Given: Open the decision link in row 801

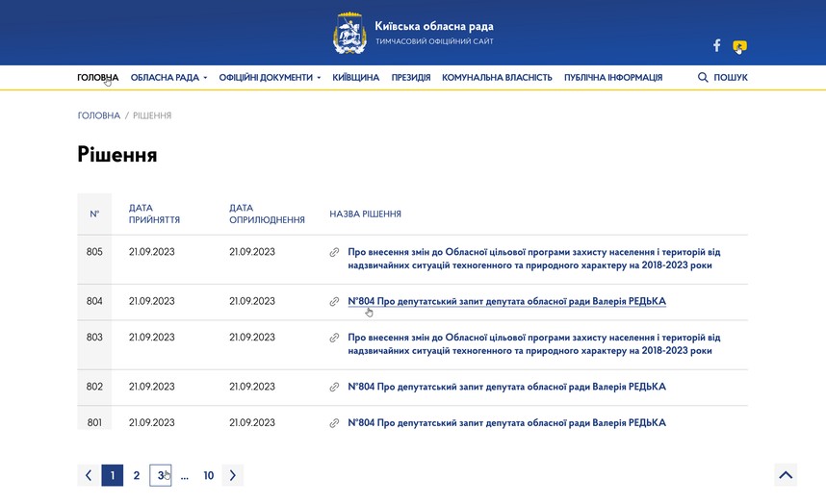Looking at the screenshot, I should click(x=506, y=423).
